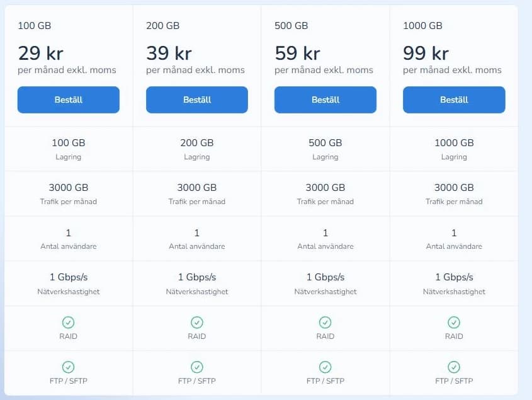Click 'Antal användare' label in the 500 GB column
The width and height of the screenshot is (532, 400).
[325, 246]
